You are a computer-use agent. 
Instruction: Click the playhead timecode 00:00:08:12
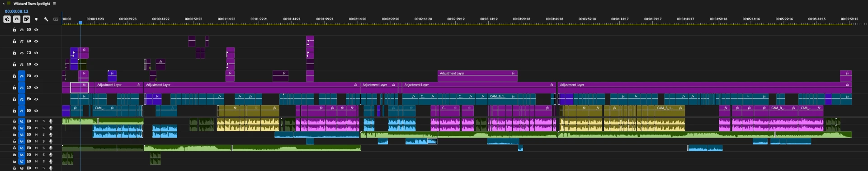click(16, 11)
